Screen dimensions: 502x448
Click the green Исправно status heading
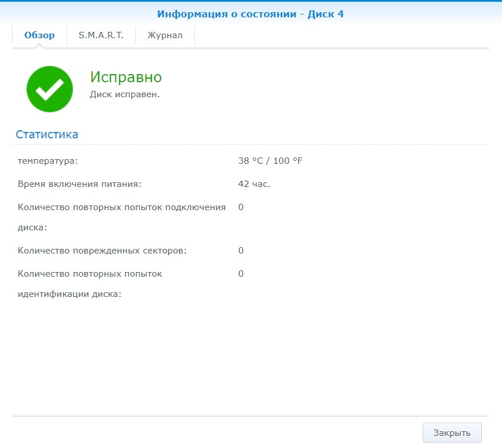click(125, 77)
